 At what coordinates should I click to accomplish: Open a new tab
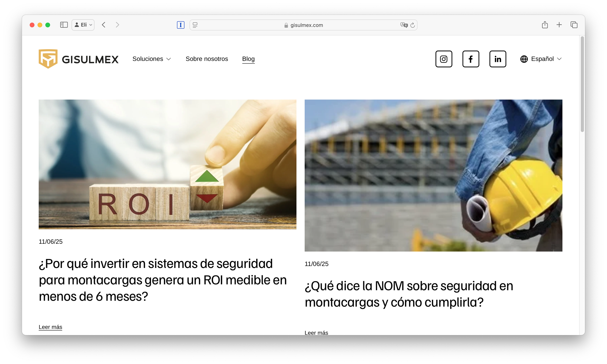pos(559,25)
